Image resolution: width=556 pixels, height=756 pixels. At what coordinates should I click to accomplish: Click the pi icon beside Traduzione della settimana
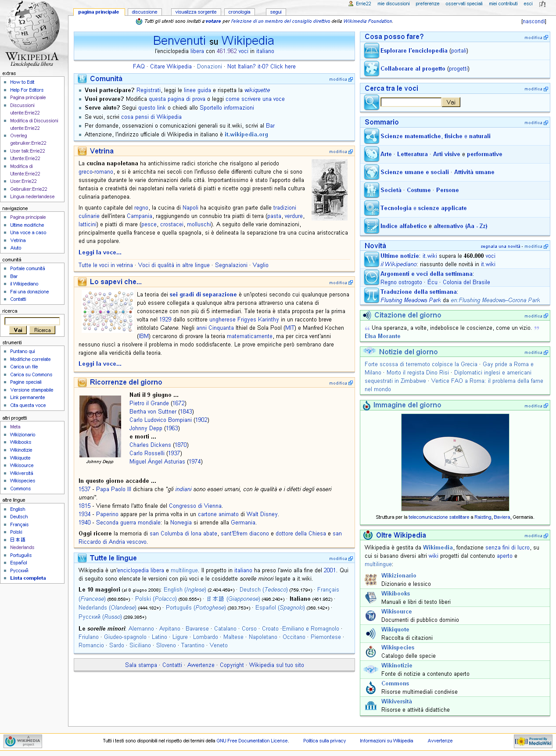(x=371, y=296)
